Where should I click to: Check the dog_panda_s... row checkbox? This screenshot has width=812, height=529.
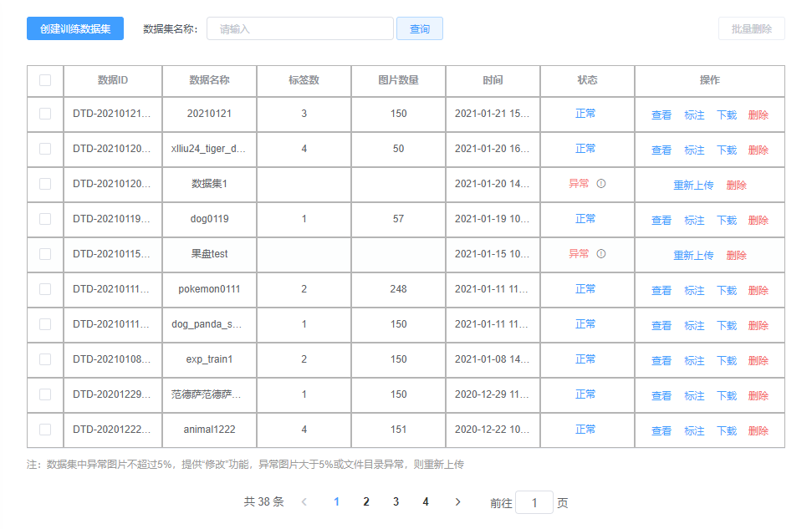click(x=45, y=324)
